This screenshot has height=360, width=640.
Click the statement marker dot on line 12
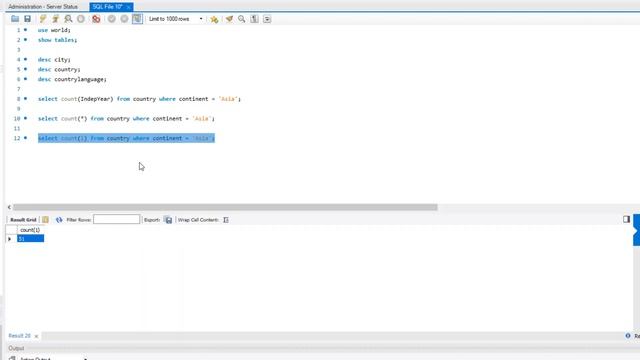25,138
